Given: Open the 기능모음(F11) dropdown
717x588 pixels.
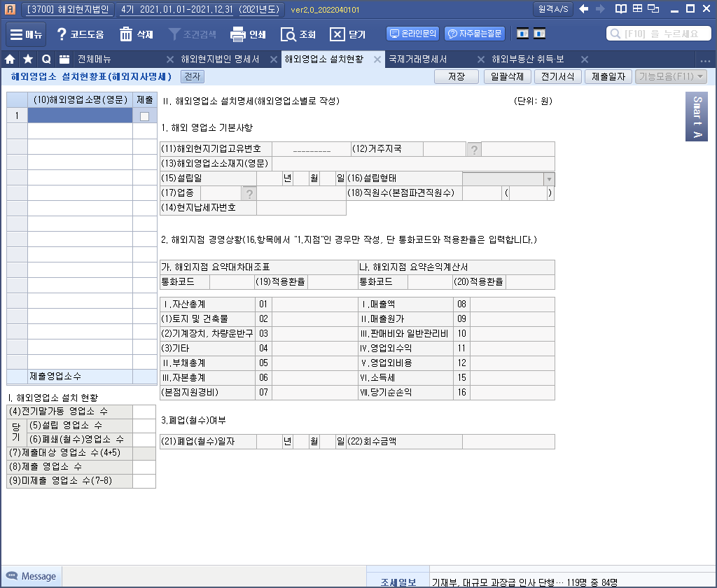Looking at the screenshot, I should [671, 76].
